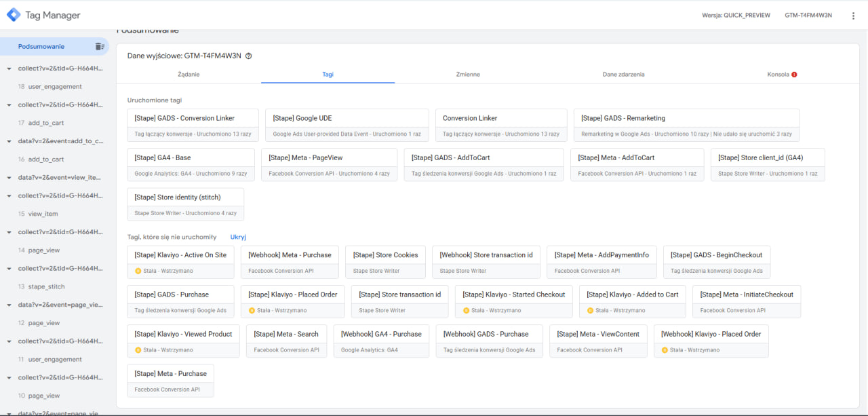Click the paused icon on Klaviyo - Placed Order card
The width and height of the screenshot is (868, 416).
252,310
